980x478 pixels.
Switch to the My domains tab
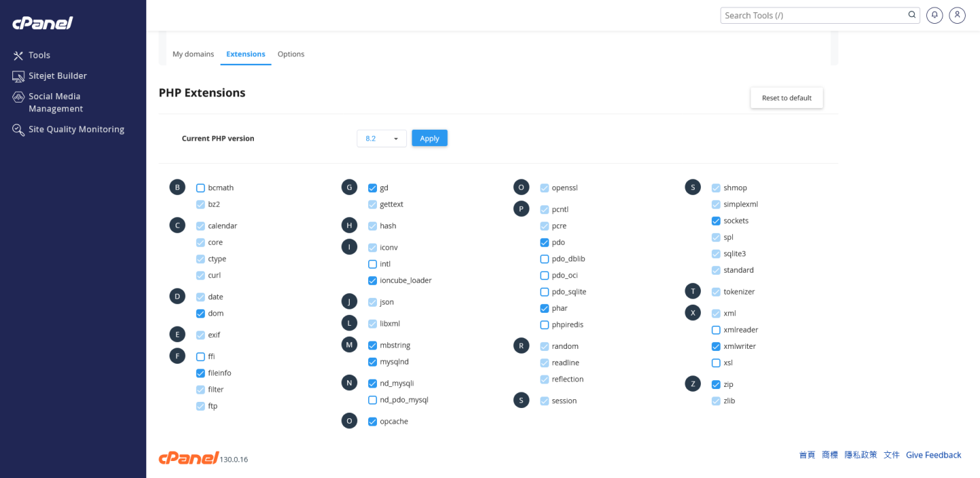[x=193, y=54]
